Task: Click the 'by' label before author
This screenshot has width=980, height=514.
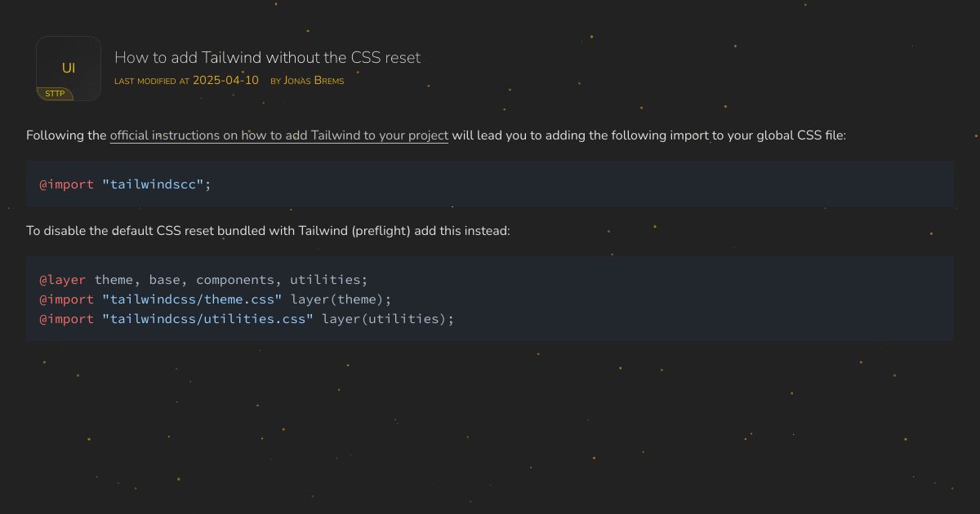Action: pyautogui.click(x=275, y=81)
